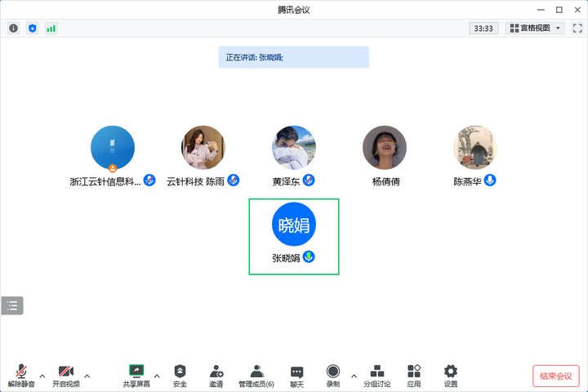
Task: Click active microphone icon beside 张晓娟
Action: click(309, 257)
